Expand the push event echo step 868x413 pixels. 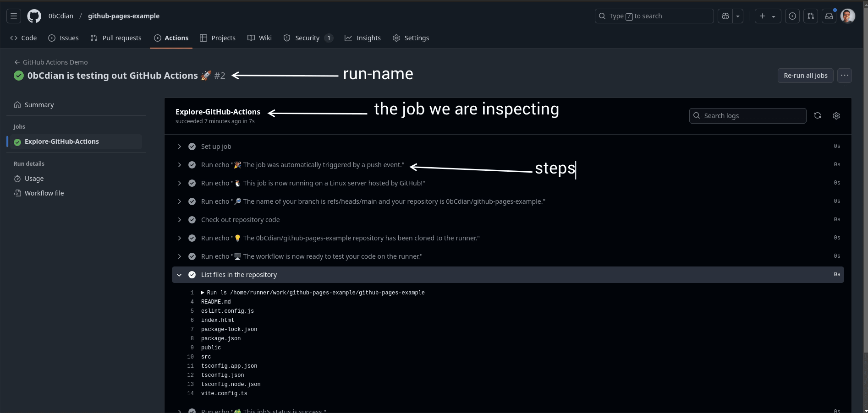coord(508,165)
